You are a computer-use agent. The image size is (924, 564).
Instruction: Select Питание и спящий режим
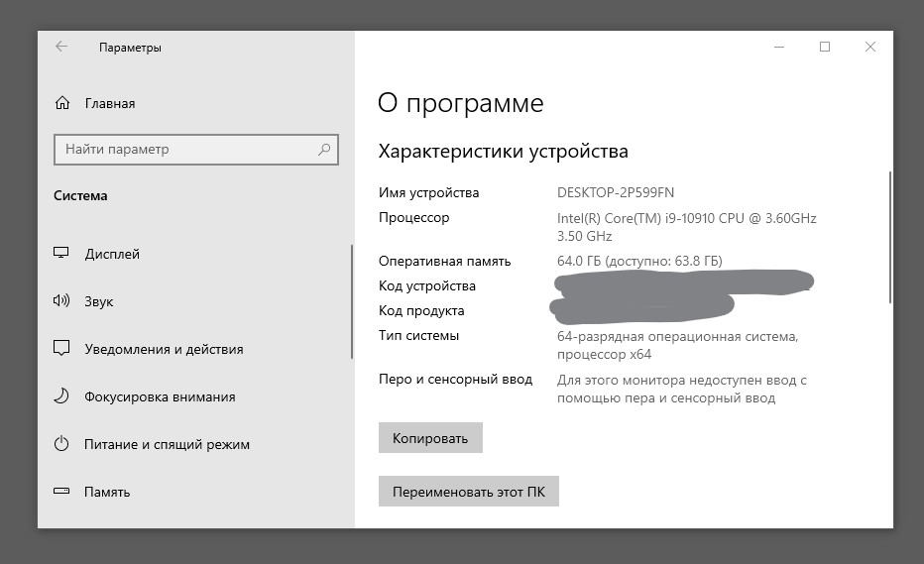point(167,444)
